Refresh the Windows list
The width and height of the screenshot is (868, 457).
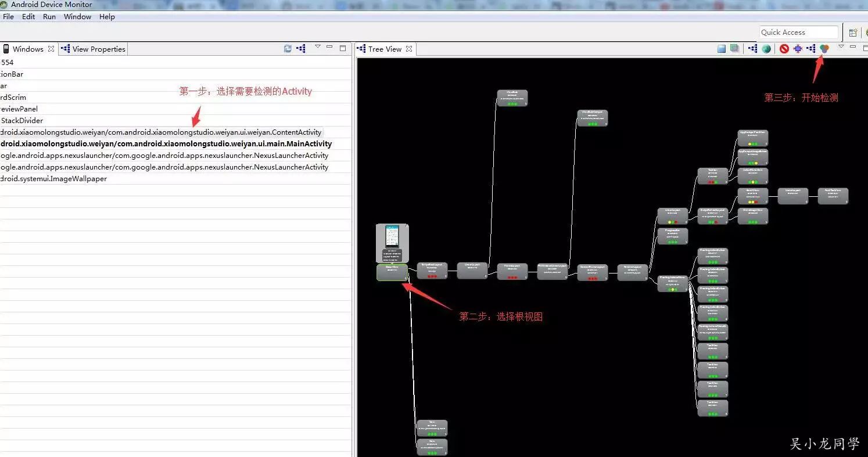(x=288, y=49)
